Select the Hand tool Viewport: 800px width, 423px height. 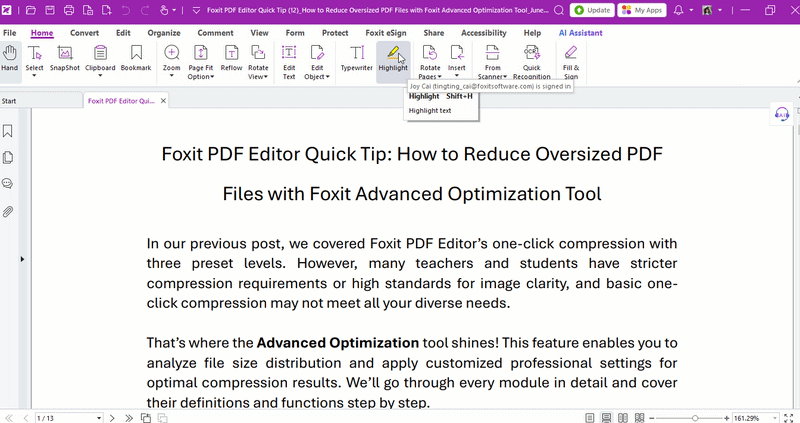click(x=9, y=58)
